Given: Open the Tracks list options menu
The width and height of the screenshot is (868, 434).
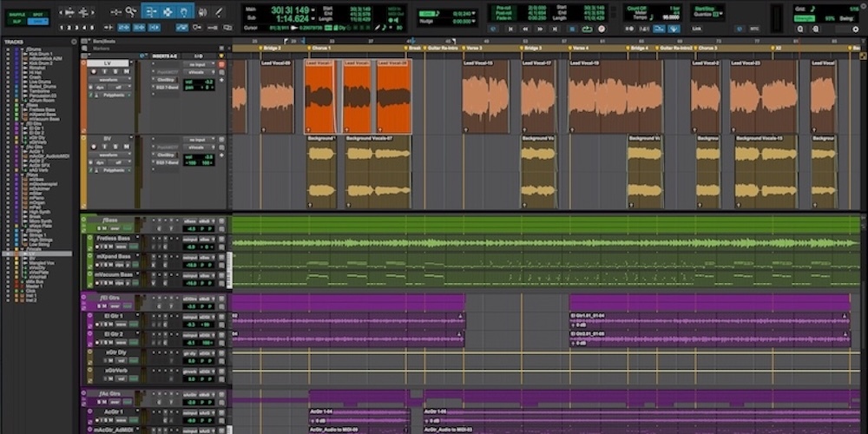Looking at the screenshot, I should click(74, 42).
